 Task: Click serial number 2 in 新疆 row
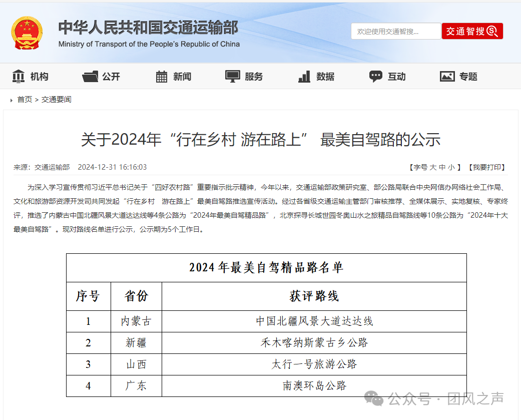coord(88,343)
